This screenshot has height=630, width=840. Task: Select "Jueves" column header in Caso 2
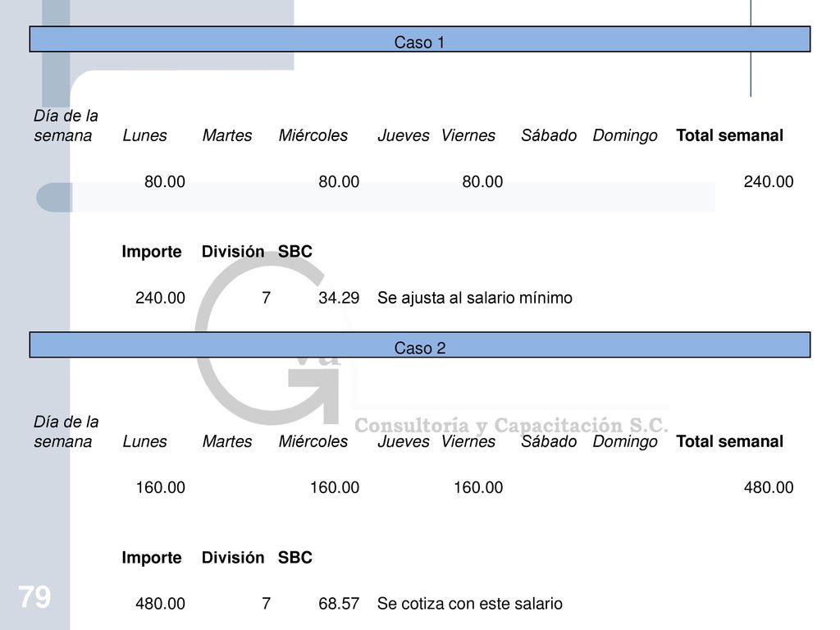pos(404,441)
